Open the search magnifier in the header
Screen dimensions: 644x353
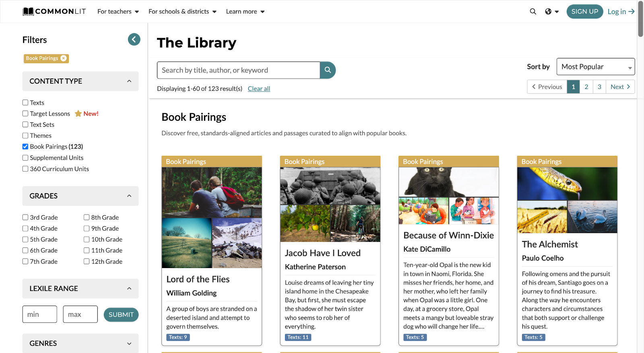pos(533,11)
